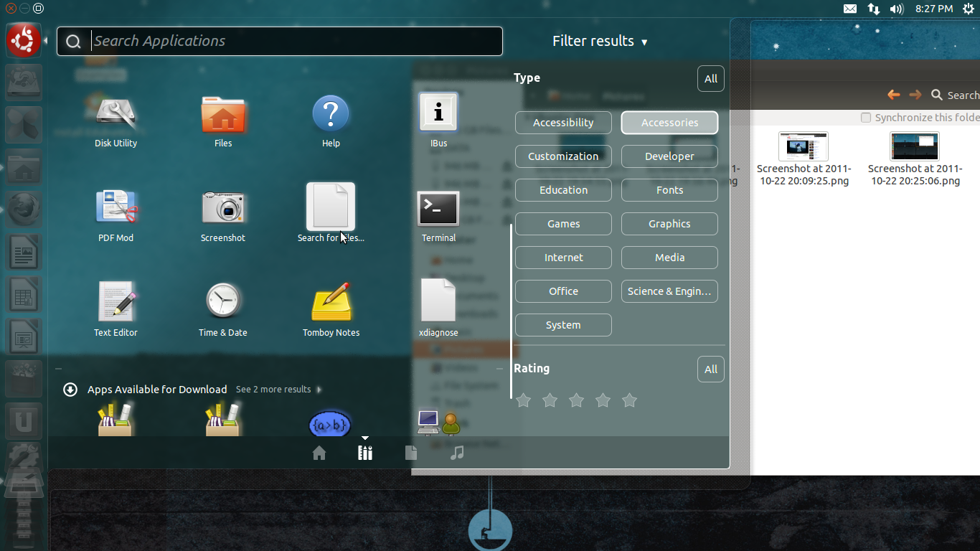Collapse the Apps Available for Download section
980x551 pixels.
(70, 389)
